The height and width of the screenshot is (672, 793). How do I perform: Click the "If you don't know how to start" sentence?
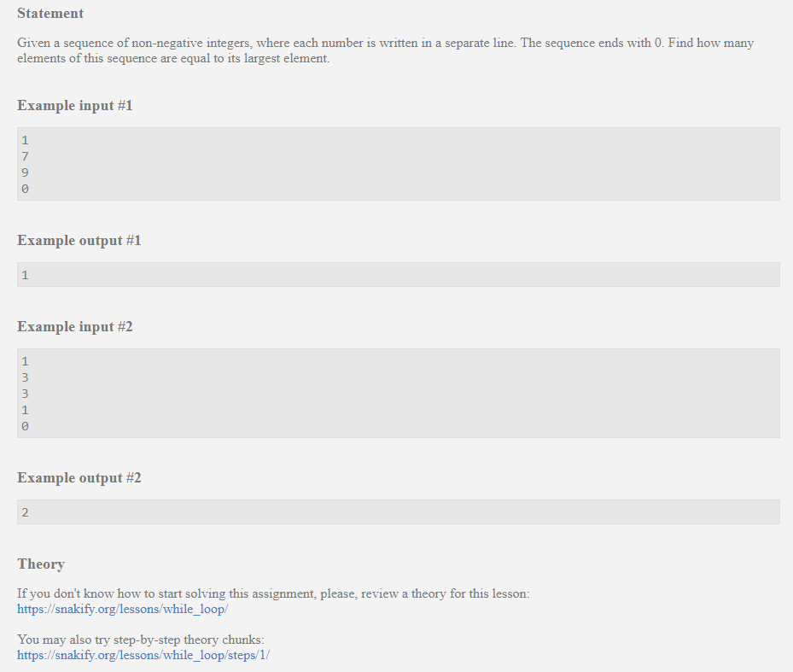(x=273, y=593)
